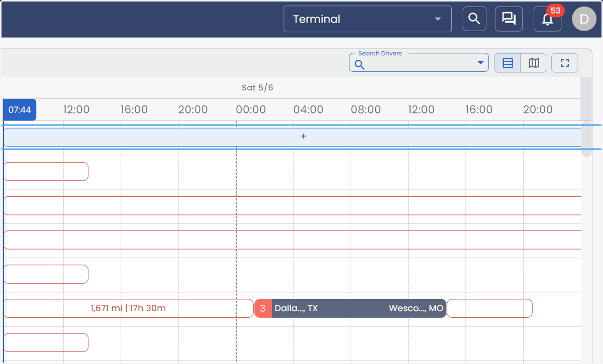Screen dimensions: 603x364
Task: Open notifications bell with 53 badge
Action: coord(547,19)
